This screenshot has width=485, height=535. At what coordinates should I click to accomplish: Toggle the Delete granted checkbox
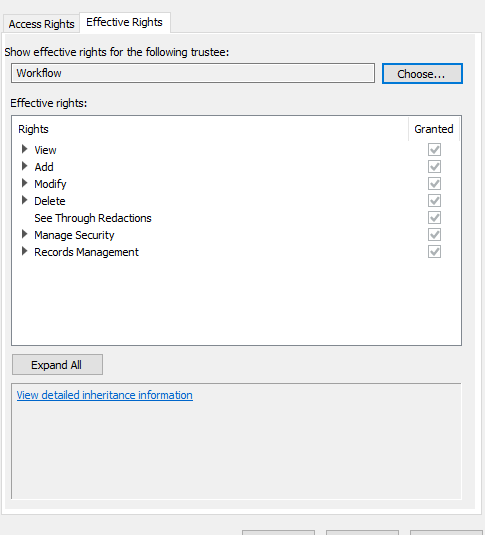click(434, 201)
